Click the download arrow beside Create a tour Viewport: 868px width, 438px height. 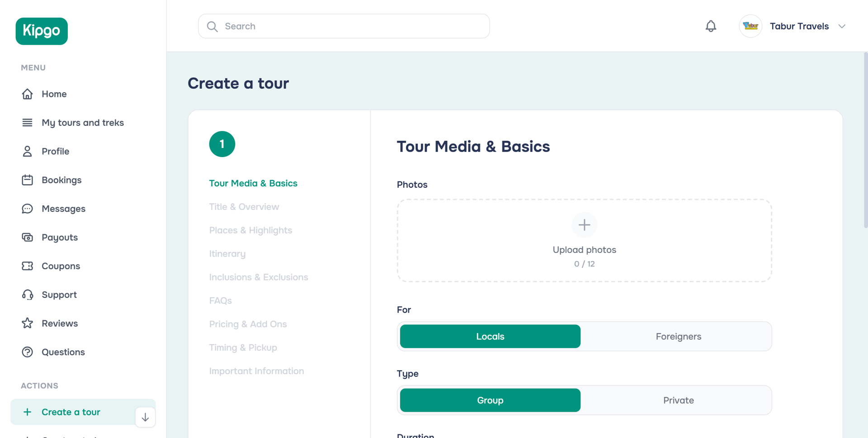pos(145,417)
